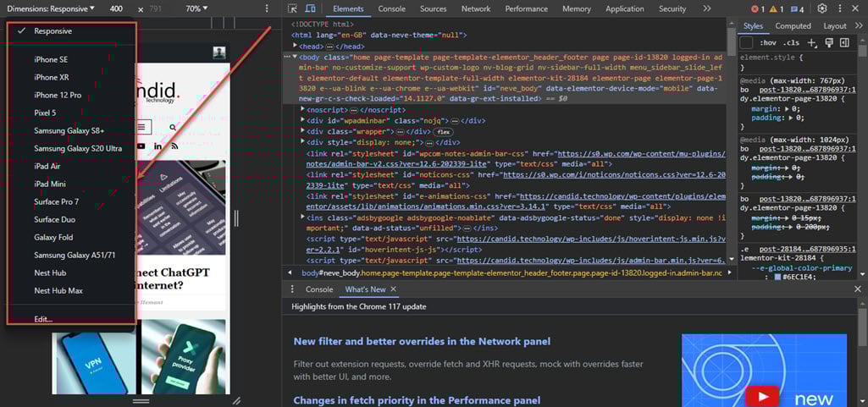
Task: Open the Computed styles tab
Action: click(x=793, y=26)
